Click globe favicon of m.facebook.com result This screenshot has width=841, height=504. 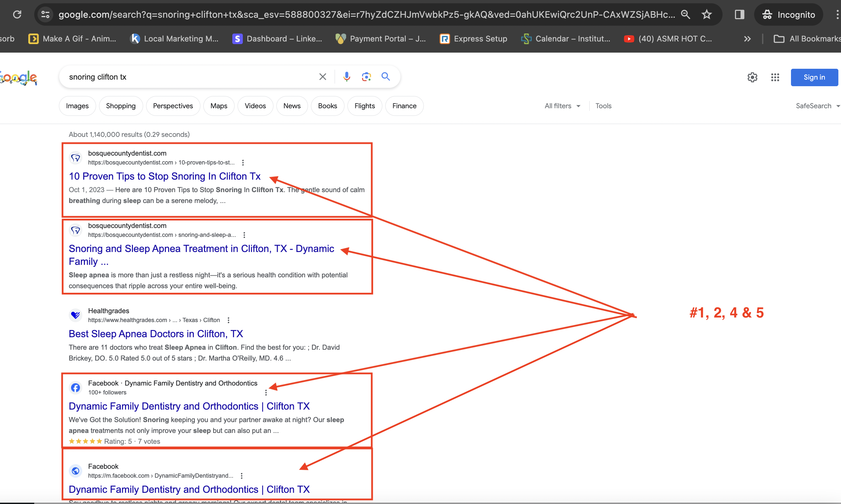[75, 471]
